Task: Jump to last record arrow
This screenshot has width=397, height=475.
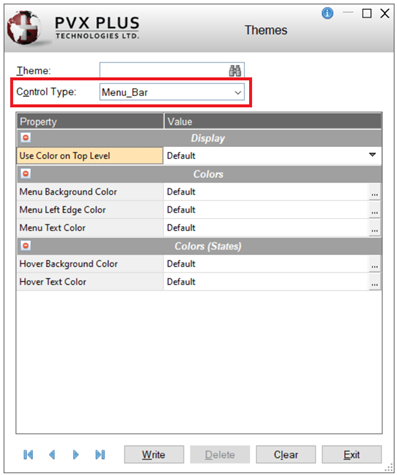Action: click(100, 454)
